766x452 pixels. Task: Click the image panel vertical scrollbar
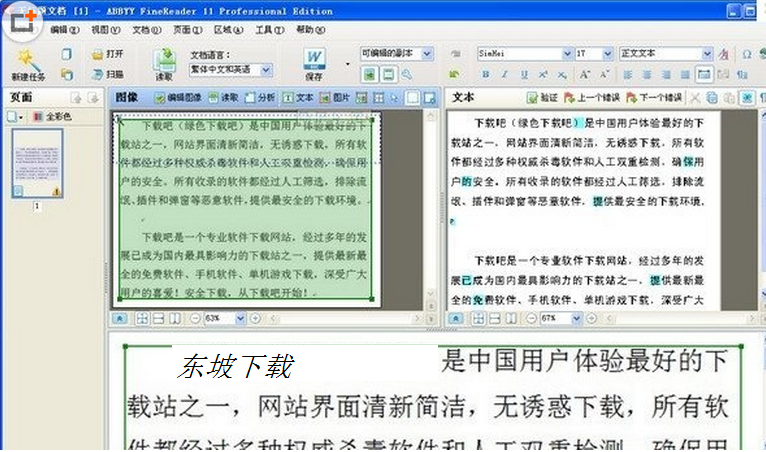tap(431, 205)
